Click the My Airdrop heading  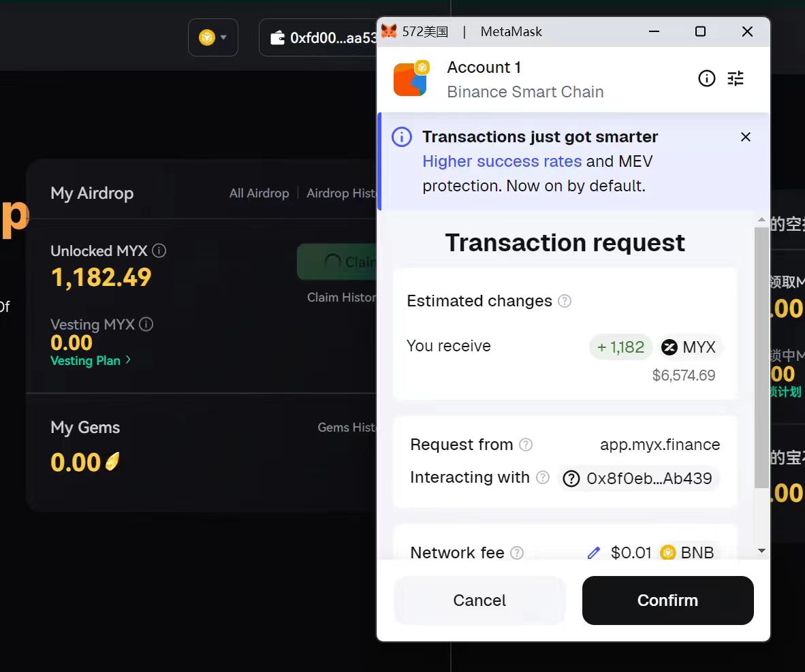coord(92,193)
